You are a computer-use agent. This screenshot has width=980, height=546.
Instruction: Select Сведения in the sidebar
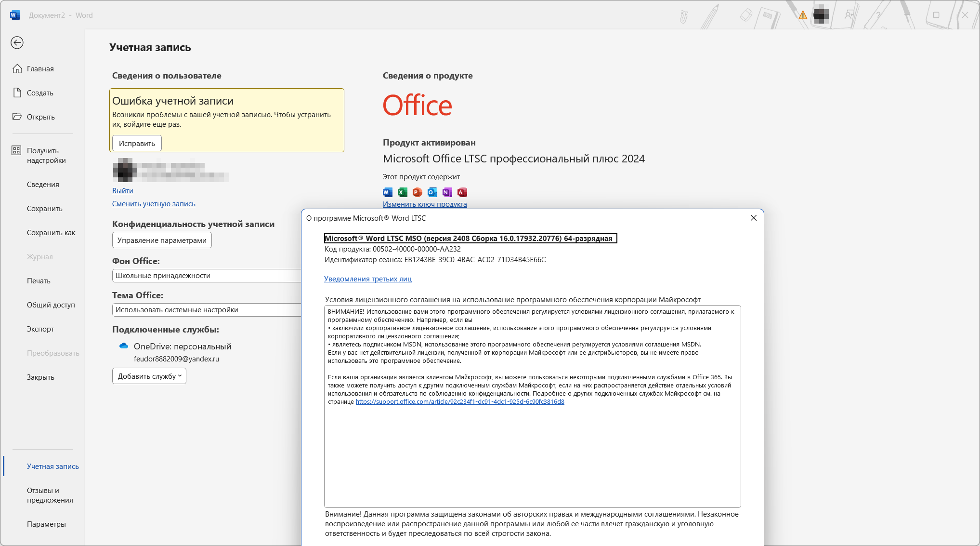[x=43, y=185]
